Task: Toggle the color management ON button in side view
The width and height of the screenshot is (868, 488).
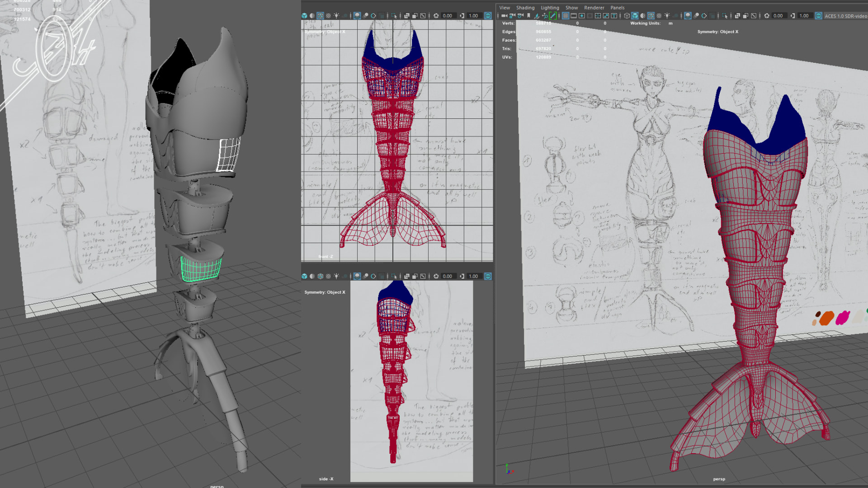Action: [x=488, y=276]
